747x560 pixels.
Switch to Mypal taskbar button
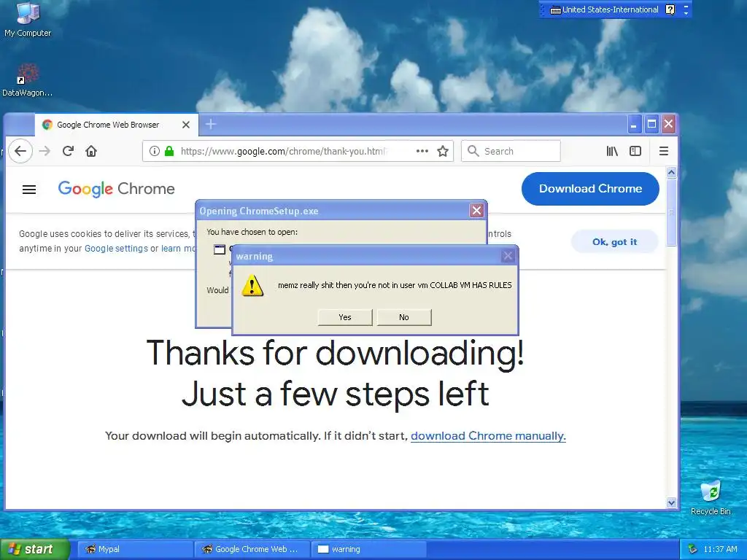pyautogui.click(x=135, y=549)
